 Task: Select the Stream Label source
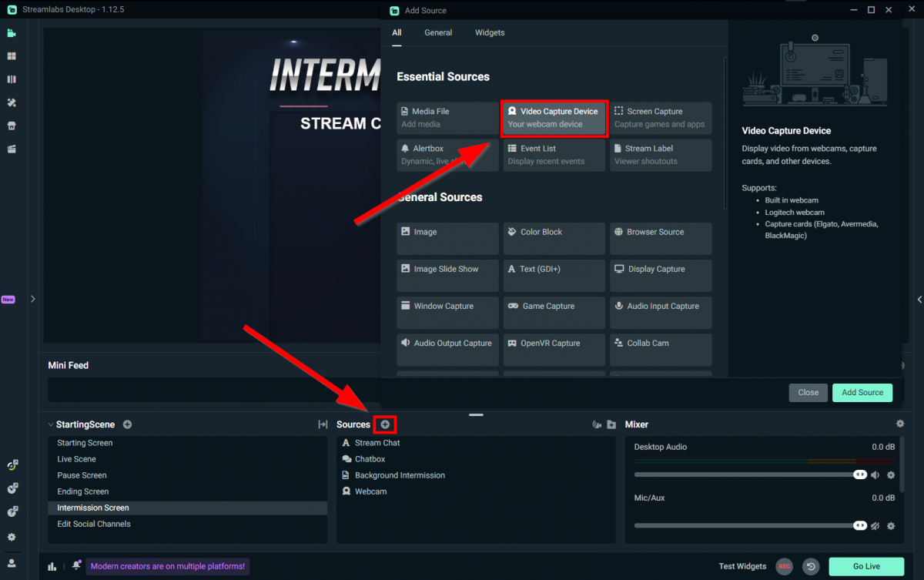click(661, 155)
